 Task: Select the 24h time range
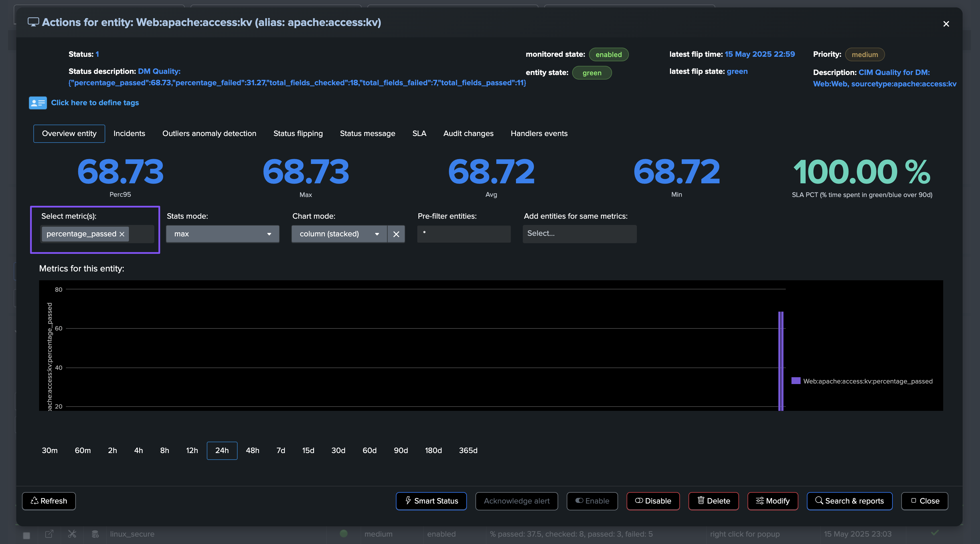tap(222, 450)
